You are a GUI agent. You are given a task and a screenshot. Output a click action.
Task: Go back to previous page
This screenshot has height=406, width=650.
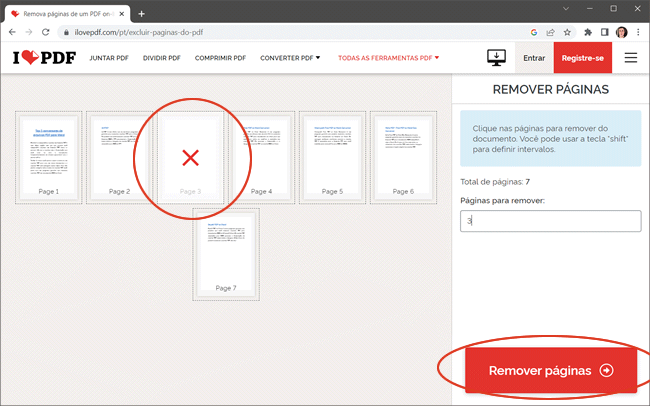(12, 32)
